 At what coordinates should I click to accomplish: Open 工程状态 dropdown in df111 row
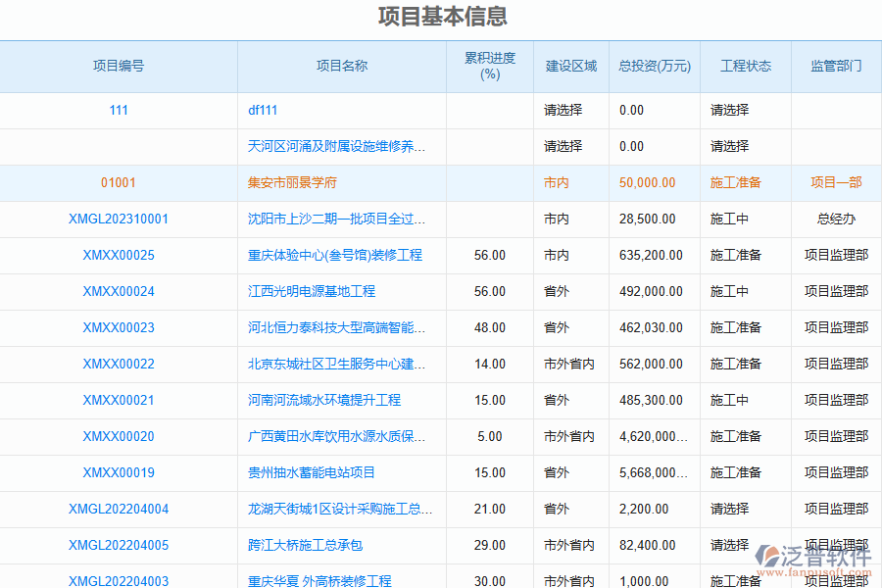(x=729, y=110)
